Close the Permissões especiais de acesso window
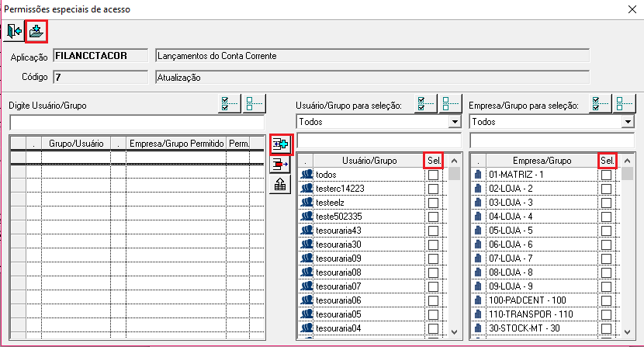The height and width of the screenshot is (347, 644). [x=632, y=9]
